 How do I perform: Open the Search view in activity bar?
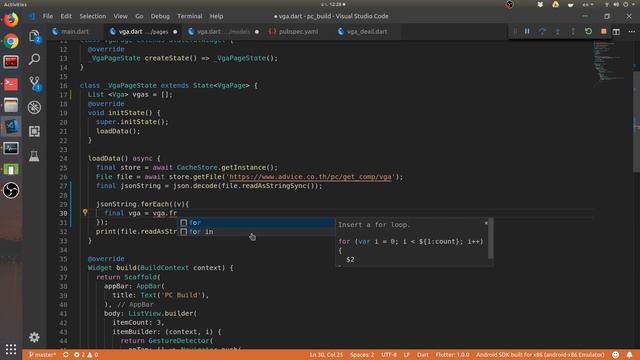(x=34, y=60)
